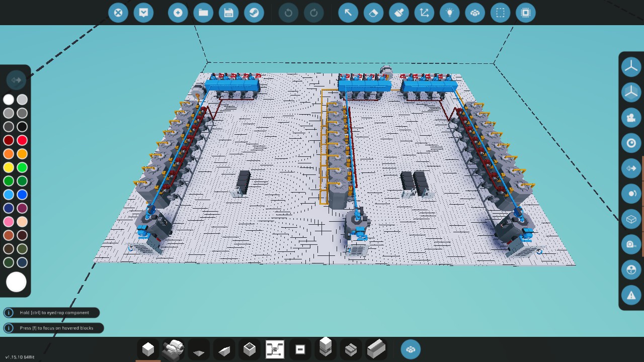This screenshot has height=362, width=644.
Task: Click the double-arrow icon in the right sidebar
Action: pyautogui.click(x=631, y=168)
